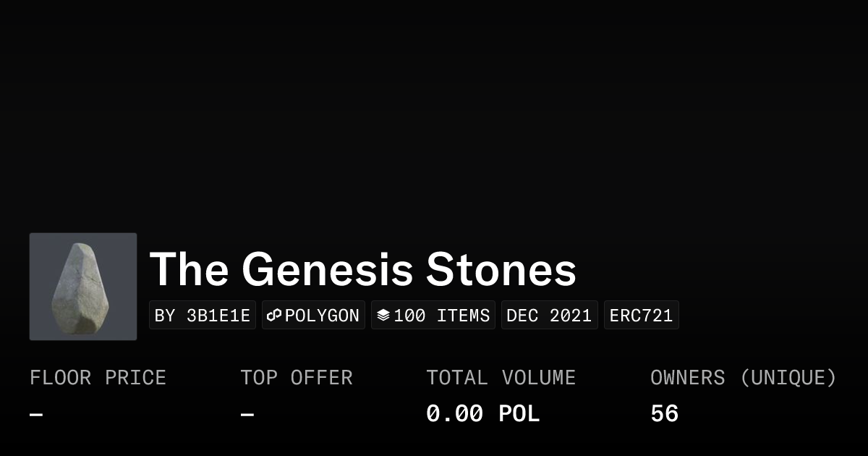Click the OWNERS word in stats header

point(687,378)
